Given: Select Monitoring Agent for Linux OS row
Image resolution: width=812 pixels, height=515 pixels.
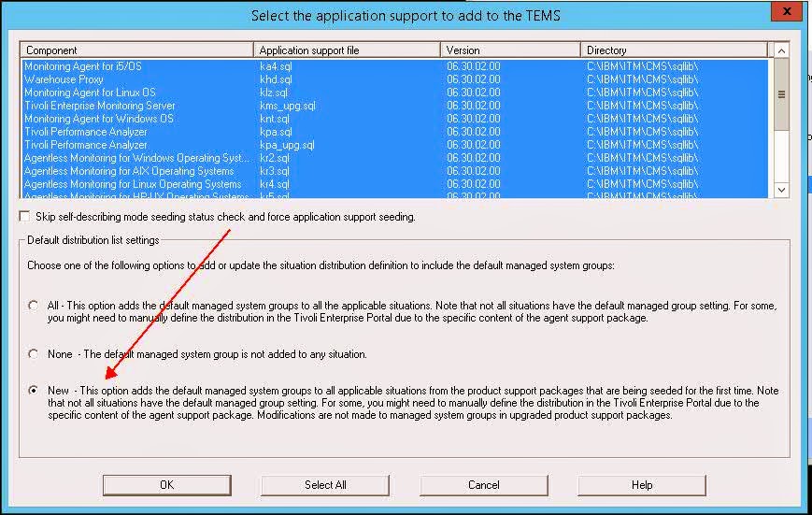Looking at the screenshot, I should (x=394, y=93).
